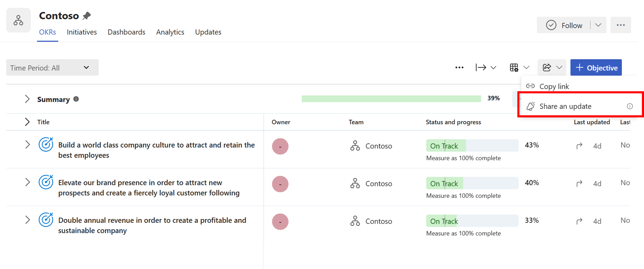Open dropdown chevron next to column settings icon
Image resolution: width=644 pixels, height=269 pixels.
[526, 68]
